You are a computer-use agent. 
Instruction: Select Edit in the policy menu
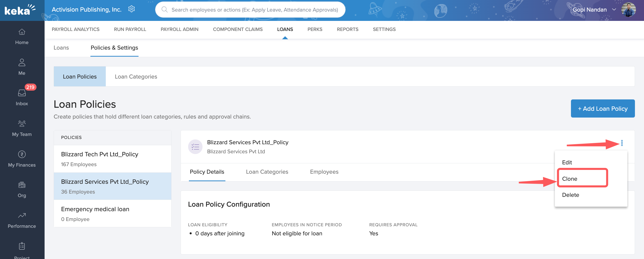click(x=567, y=162)
